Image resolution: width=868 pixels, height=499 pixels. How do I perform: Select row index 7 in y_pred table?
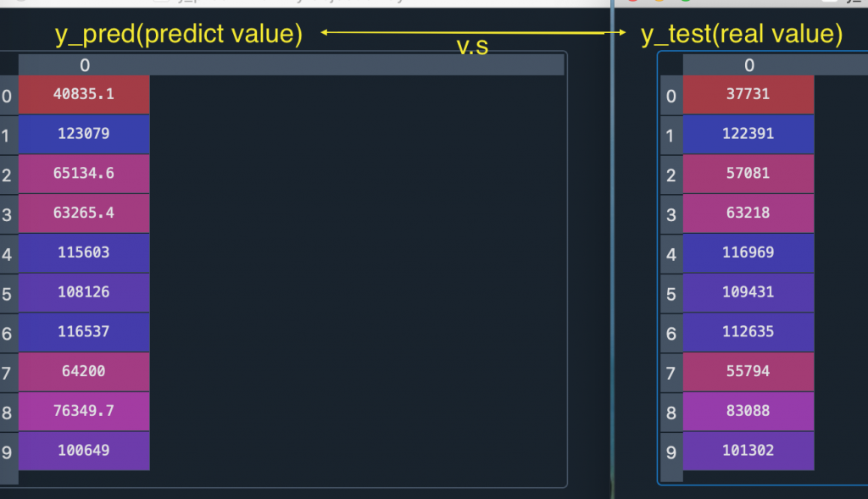pos(8,373)
